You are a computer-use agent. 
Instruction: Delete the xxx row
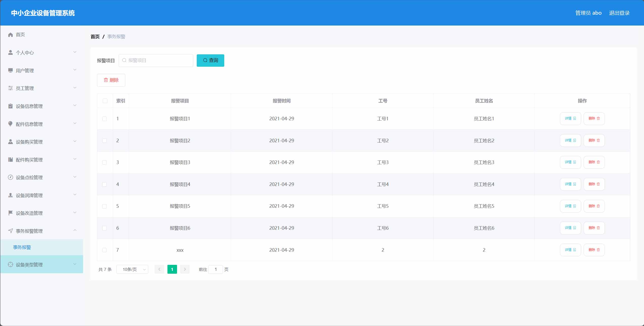(x=594, y=250)
